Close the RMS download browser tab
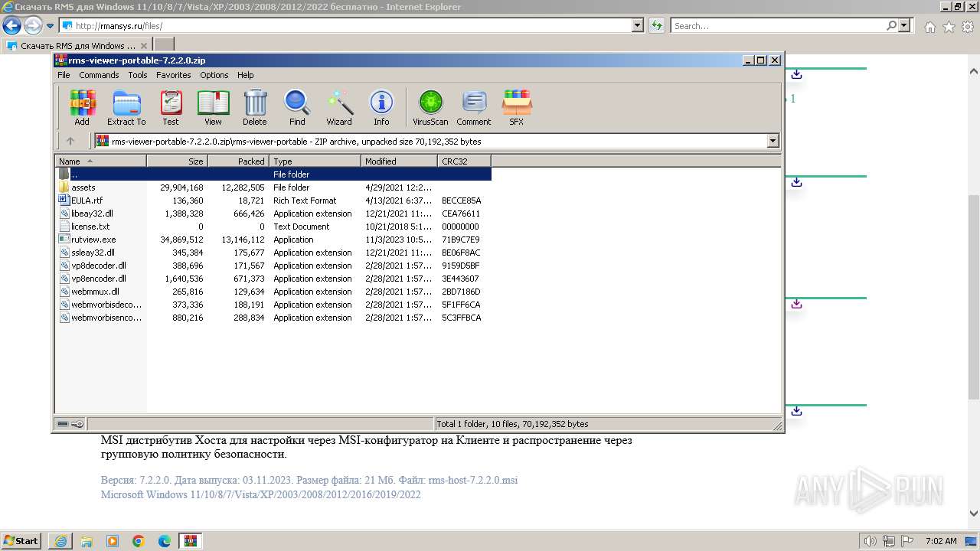Viewport: 980px width, 551px height. click(143, 46)
